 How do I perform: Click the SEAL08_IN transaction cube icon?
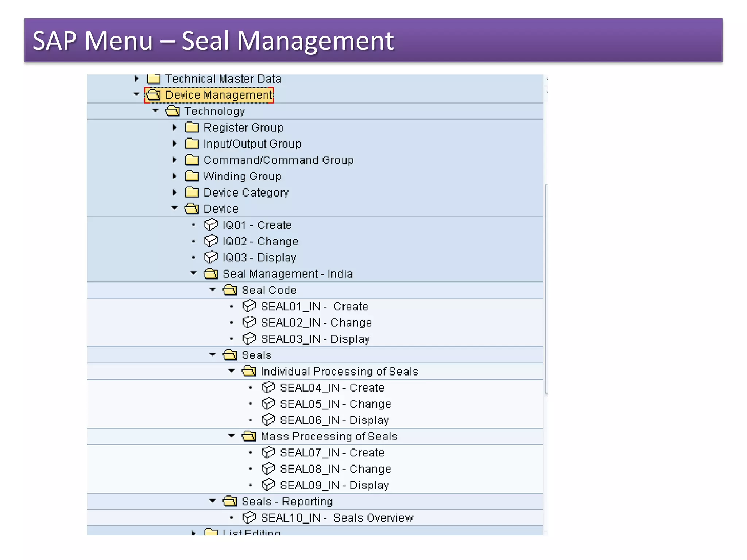point(268,468)
